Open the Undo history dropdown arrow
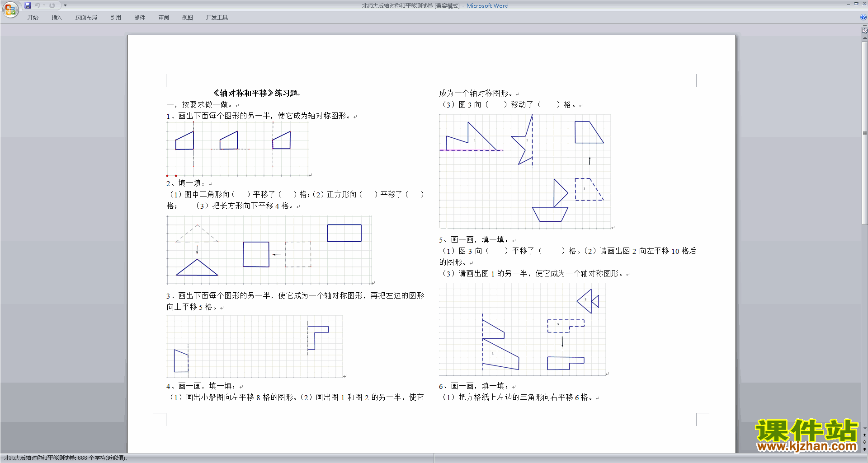 point(44,5)
